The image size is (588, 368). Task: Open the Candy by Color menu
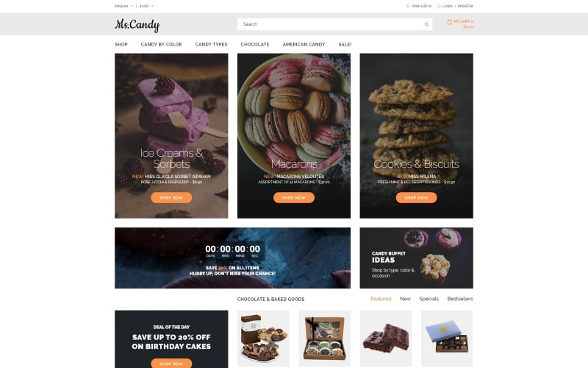161,44
